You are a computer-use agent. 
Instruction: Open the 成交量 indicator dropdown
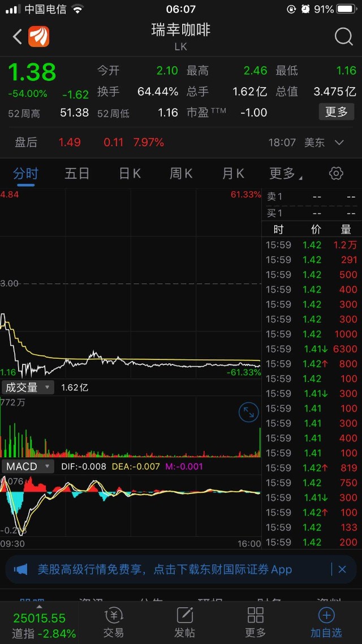(x=27, y=387)
